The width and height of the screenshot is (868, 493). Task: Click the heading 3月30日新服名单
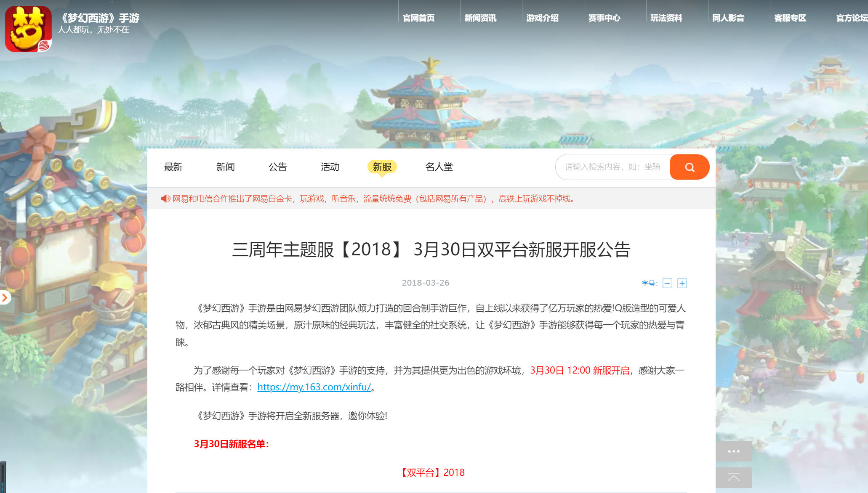231,444
